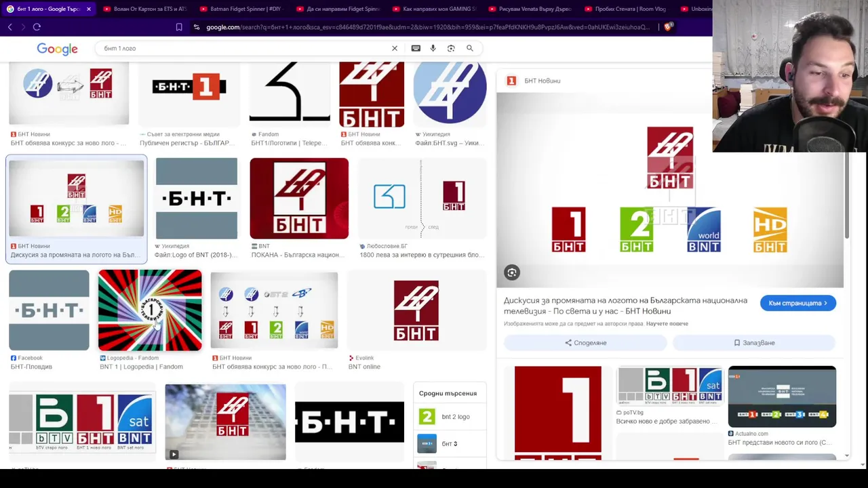Clear the search box with the X icon
The image size is (868, 488).
point(395,48)
